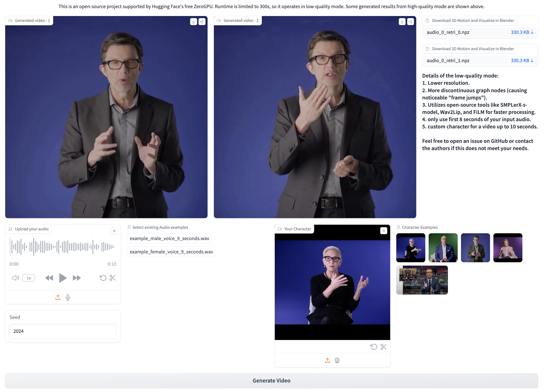The height and width of the screenshot is (392, 545).
Task: Open webcam capture for Your Character
Action: (x=337, y=360)
